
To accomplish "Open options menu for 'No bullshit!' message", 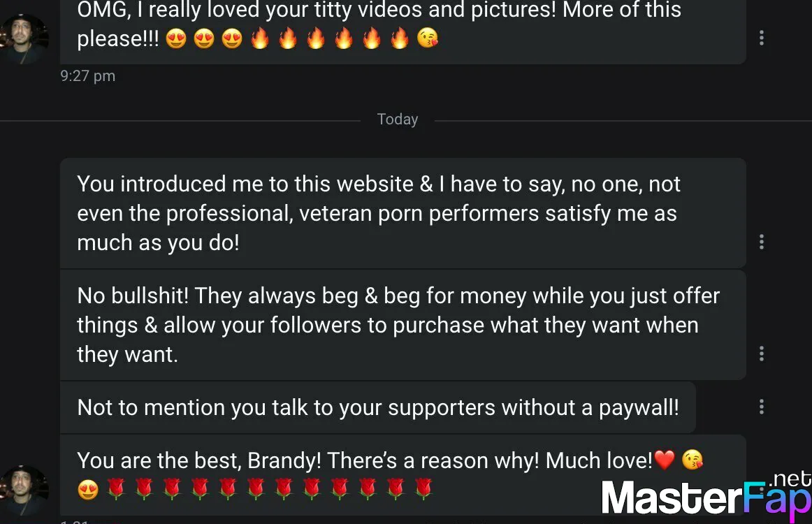I will [761, 354].
